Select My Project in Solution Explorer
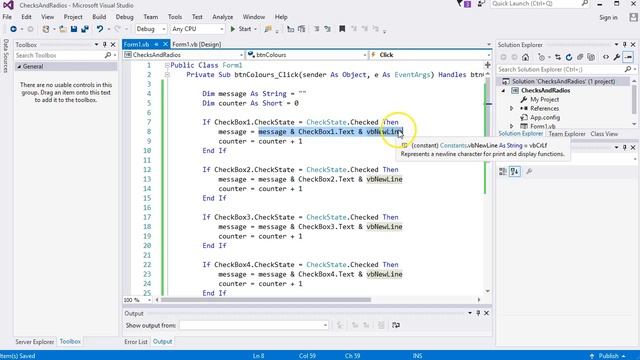The width and height of the screenshot is (640, 360). 544,100
